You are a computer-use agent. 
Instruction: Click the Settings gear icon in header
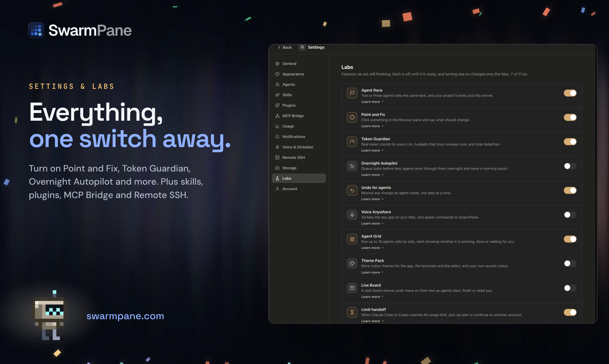click(302, 47)
